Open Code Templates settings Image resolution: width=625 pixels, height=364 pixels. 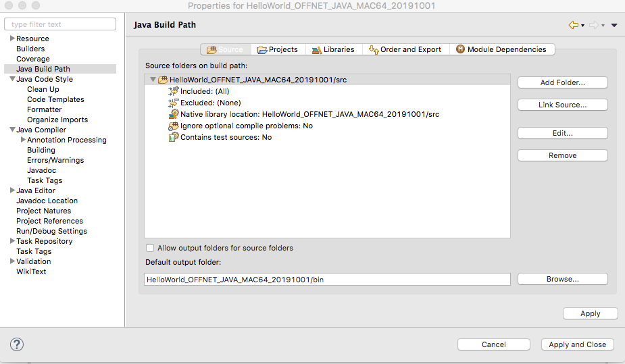pyautogui.click(x=56, y=99)
